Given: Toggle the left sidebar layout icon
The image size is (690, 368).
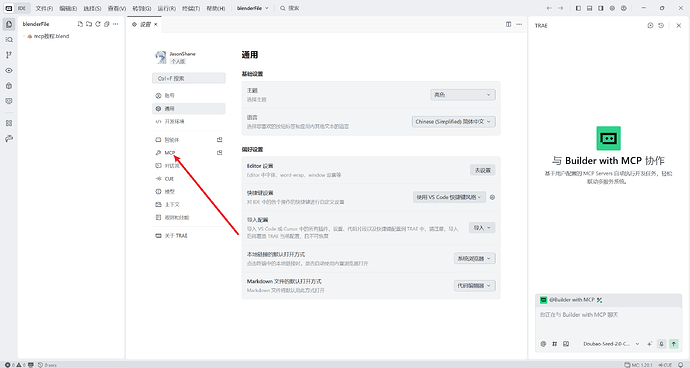Looking at the screenshot, I should 578,8.
